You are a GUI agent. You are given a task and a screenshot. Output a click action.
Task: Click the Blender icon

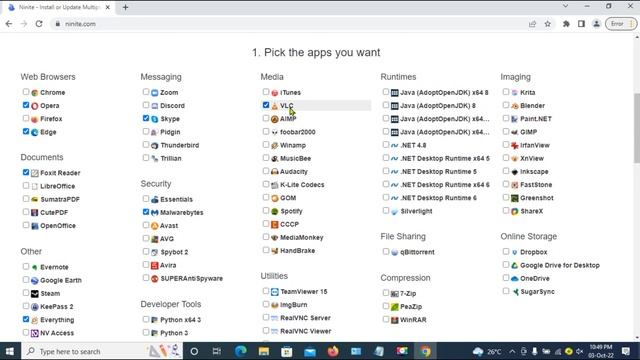515,106
